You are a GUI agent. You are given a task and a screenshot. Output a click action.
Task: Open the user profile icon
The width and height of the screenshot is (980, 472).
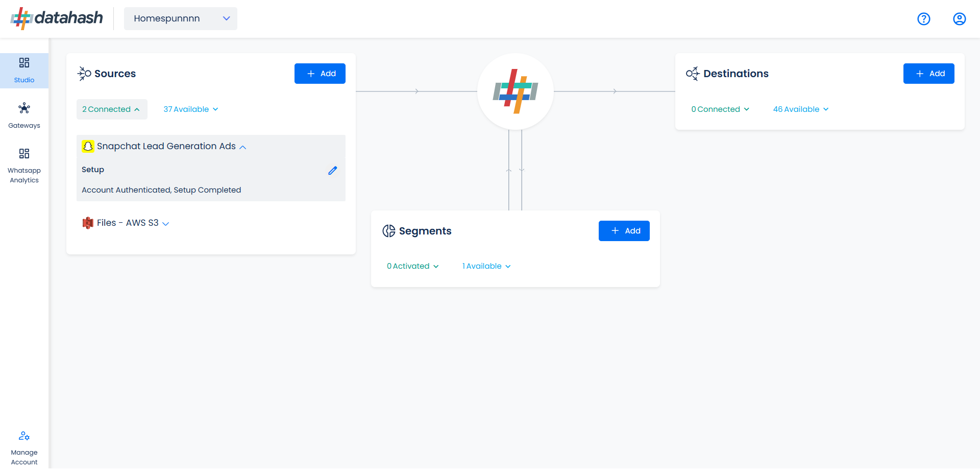click(959, 19)
